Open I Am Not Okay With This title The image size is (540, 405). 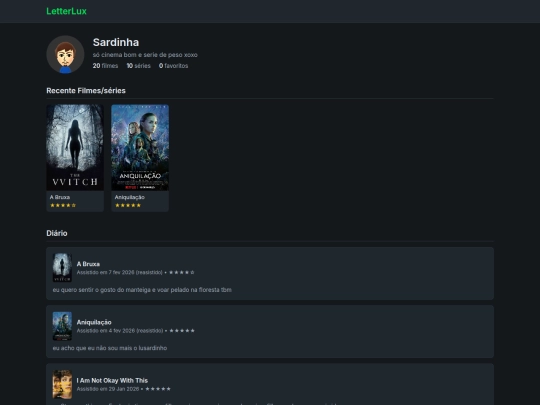(x=112, y=380)
